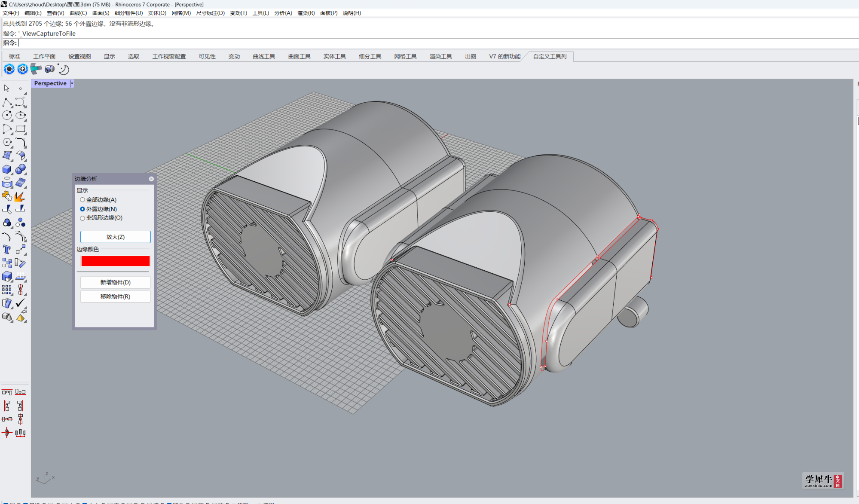
Task: Switch to the 网格工具 toolbar tab
Action: (405, 56)
